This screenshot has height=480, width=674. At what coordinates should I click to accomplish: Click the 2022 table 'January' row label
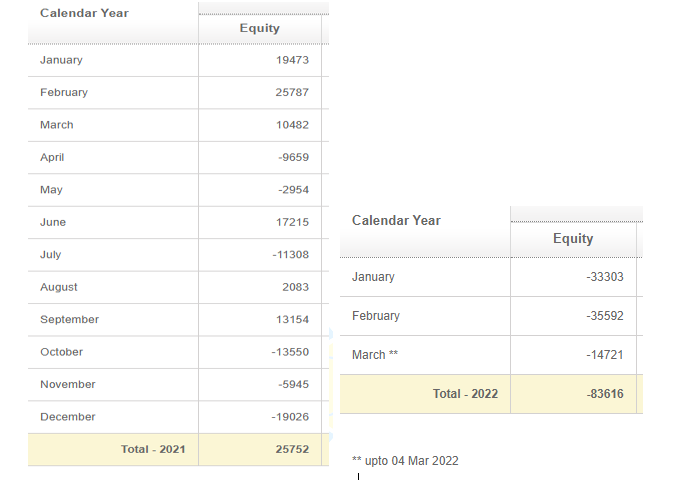click(373, 277)
